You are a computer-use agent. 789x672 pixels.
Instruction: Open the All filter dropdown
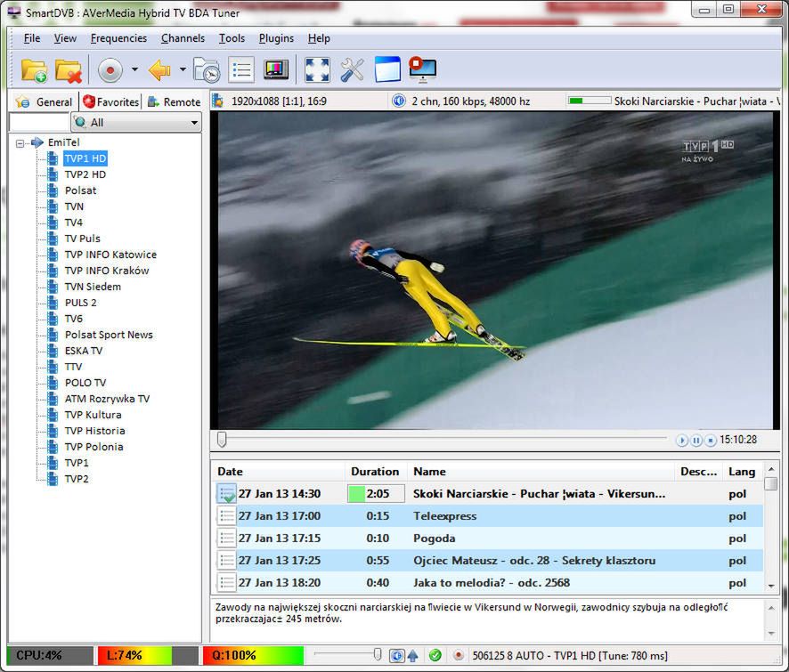pyautogui.click(x=136, y=122)
